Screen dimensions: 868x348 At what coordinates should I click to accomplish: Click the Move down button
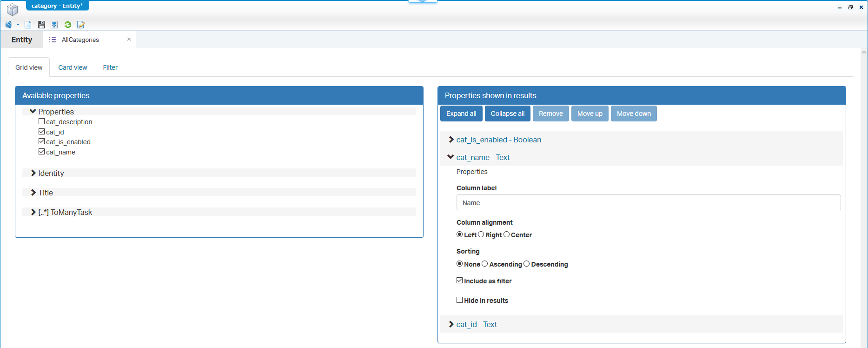[x=633, y=114]
